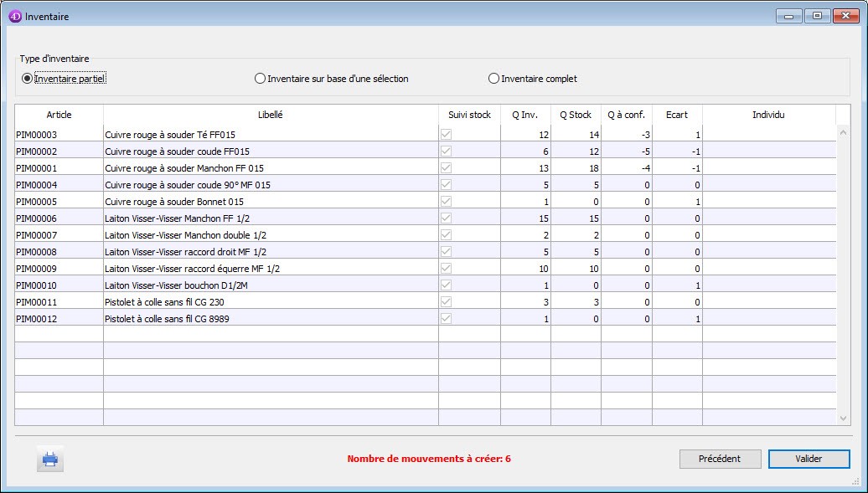Choose Inventaire sur base d'une sélection option
The image size is (868, 493).
260,79
